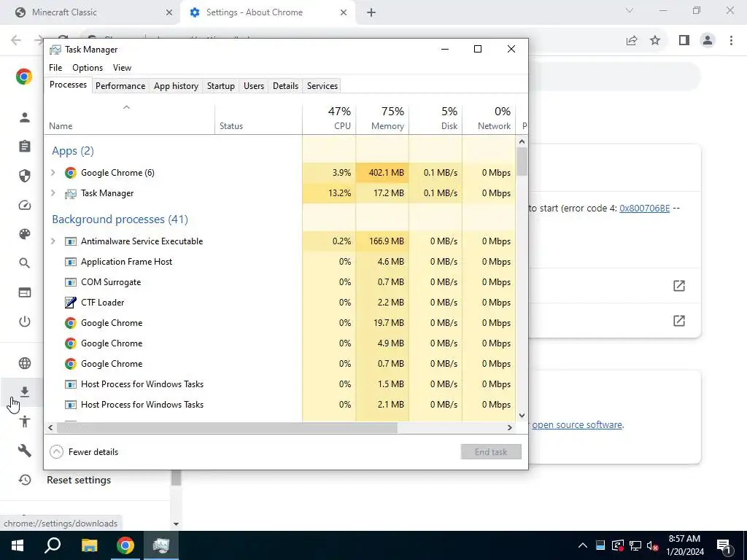Select Reset settings in Chrome sidebar
The height and width of the screenshot is (560, 747).
click(79, 480)
